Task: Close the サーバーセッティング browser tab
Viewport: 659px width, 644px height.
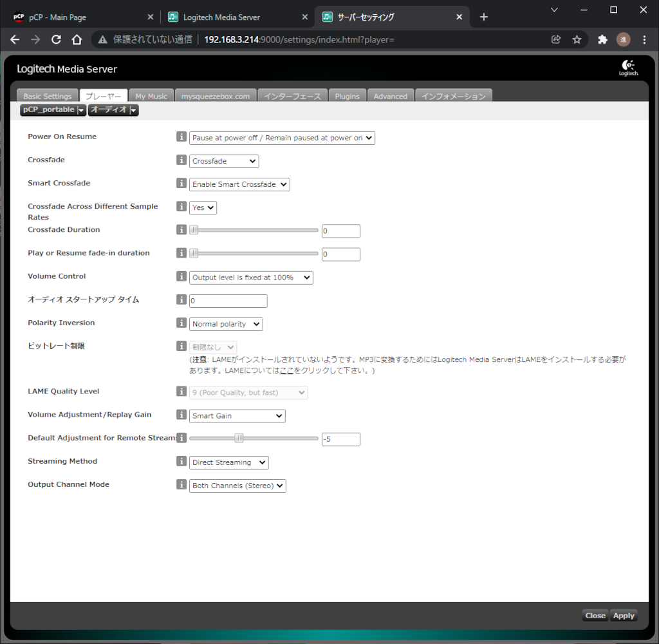Action: 459,17
